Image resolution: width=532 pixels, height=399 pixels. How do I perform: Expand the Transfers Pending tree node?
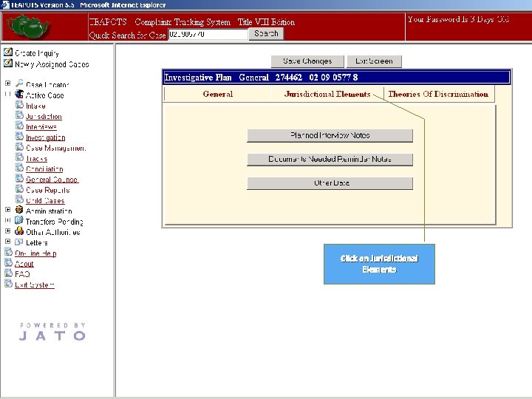tap(8, 220)
